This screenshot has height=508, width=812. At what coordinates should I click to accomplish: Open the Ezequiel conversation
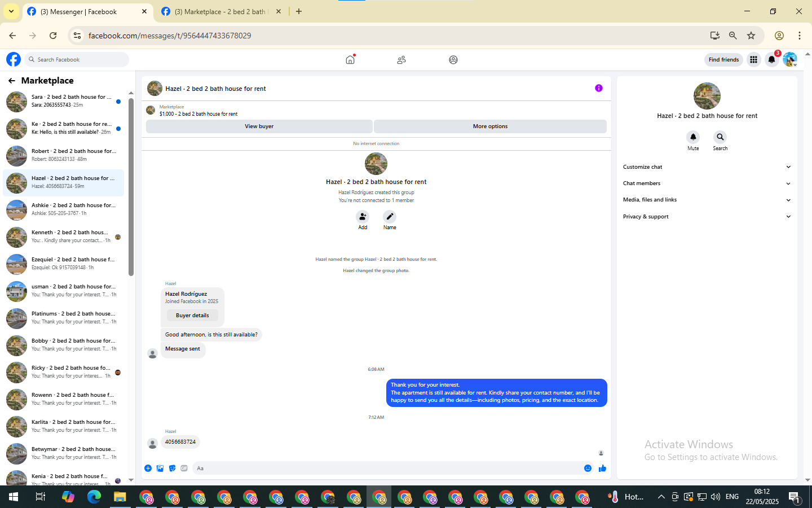tap(63, 264)
